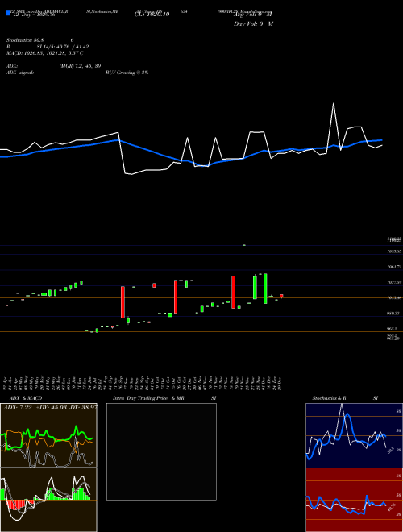Image resolution: width=403 pixels, height=532 pixels.
Task: Select the 'Avg Vol: 0 M' label
Action: [x=253, y=15]
